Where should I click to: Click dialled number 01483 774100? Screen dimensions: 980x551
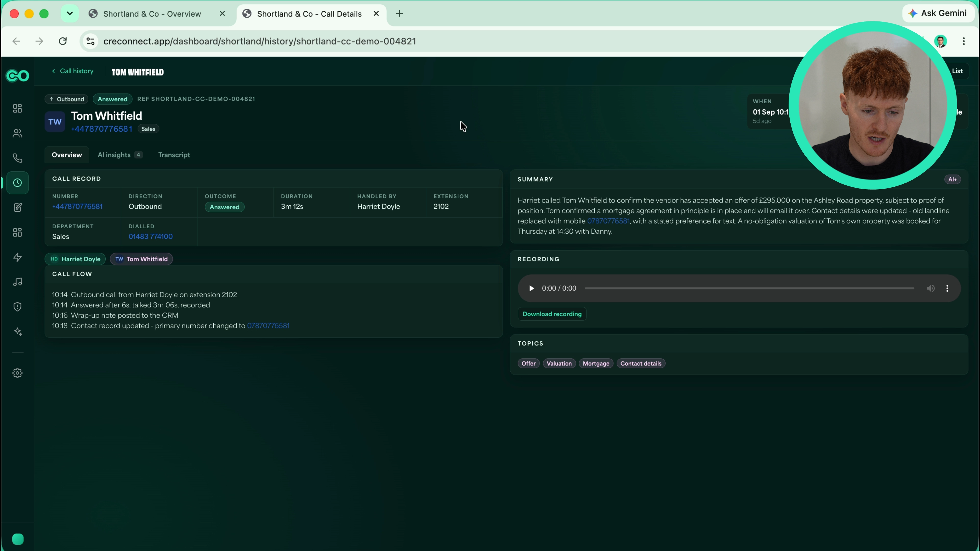point(151,236)
